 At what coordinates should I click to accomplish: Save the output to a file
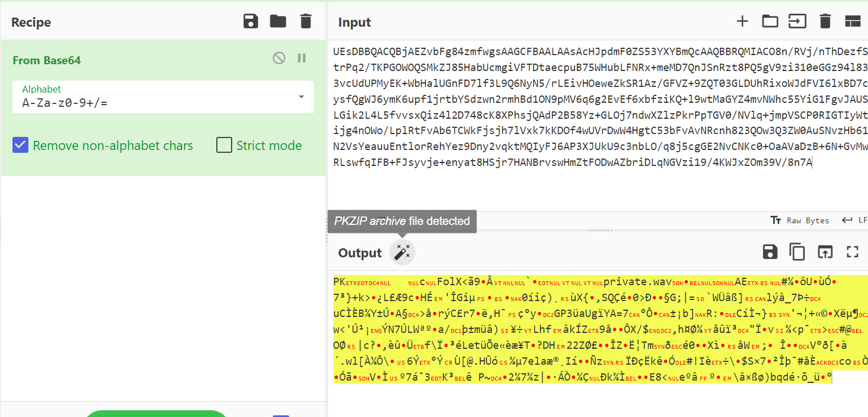pos(770,252)
